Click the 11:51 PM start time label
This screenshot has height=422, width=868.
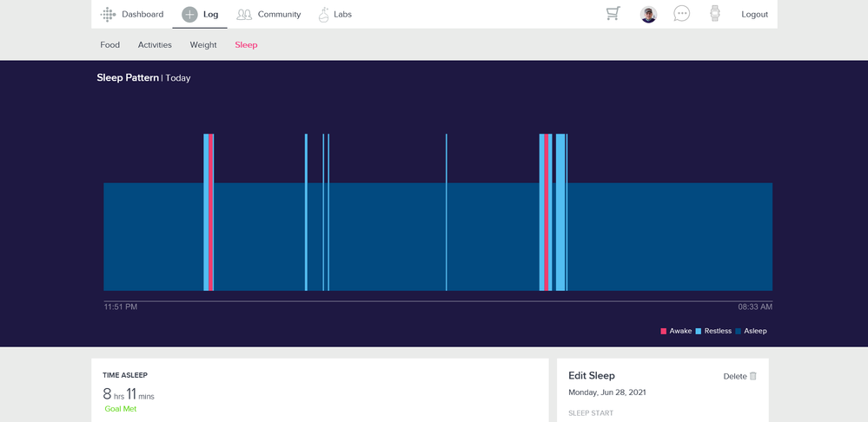click(121, 307)
